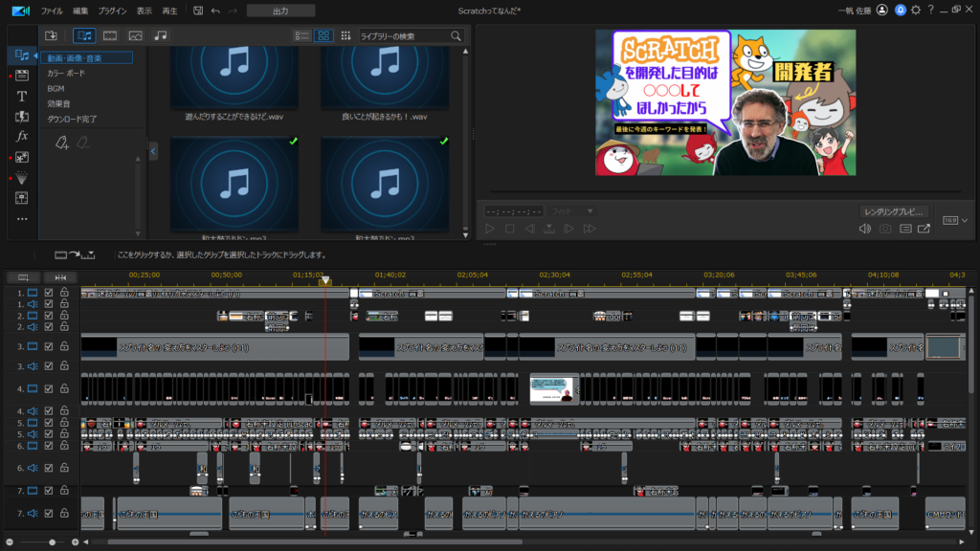Open the library sort menu grid icon
The width and height of the screenshot is (980, 551).
tap(345, 36)
